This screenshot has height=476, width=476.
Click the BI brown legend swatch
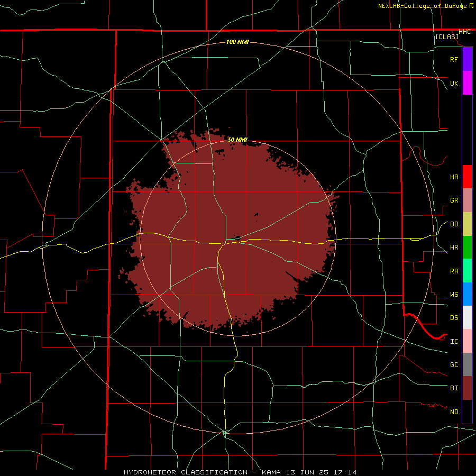click(x=467, y=388)
